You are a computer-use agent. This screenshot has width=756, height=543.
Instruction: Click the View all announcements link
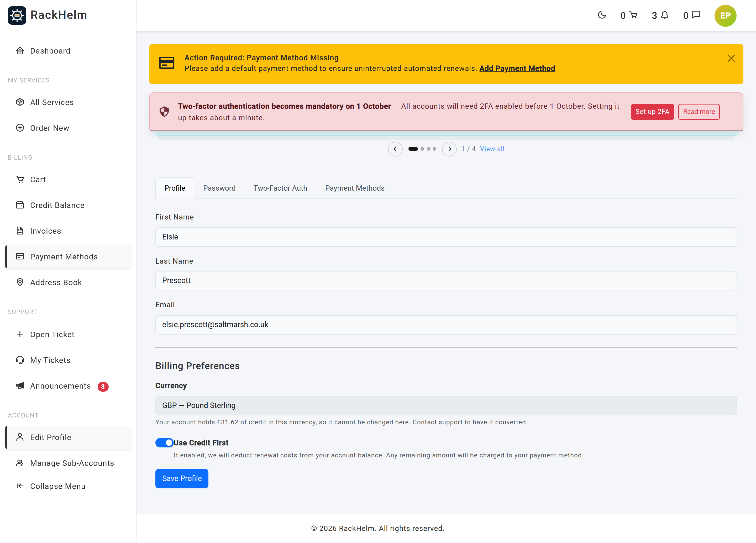tap(492, 149)
